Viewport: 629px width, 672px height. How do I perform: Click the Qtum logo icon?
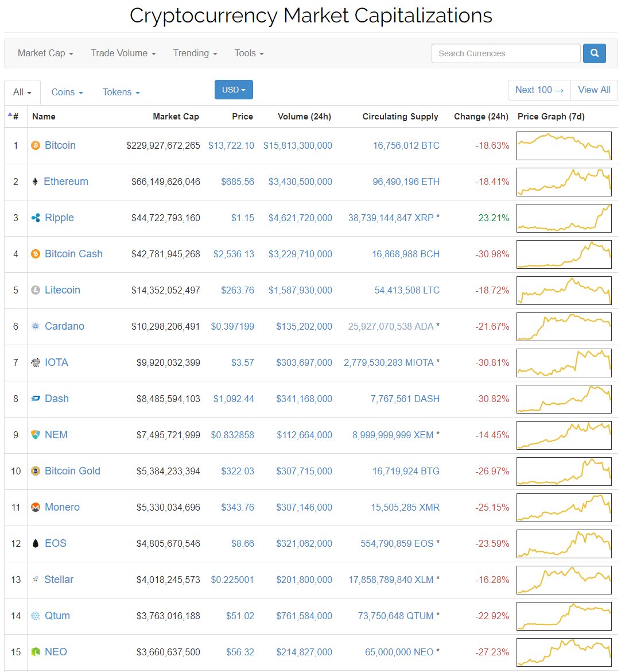pyautogui.click(x=36, y=616)
